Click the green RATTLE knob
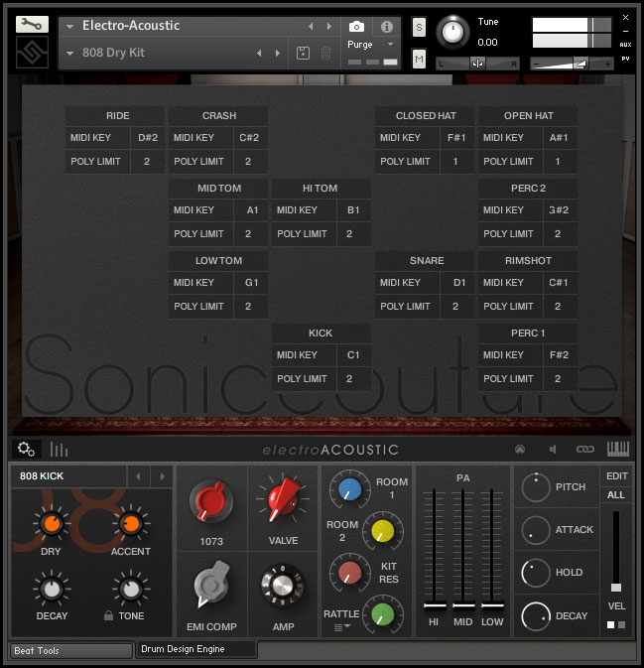Image resolution: width=644 pixels, height=668 pixels. coord(382,614)
